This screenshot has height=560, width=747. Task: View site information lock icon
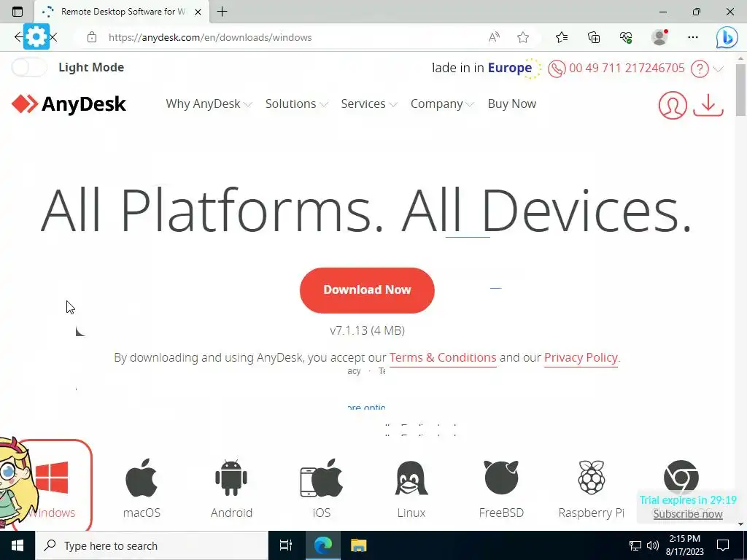tap(91, 38)
